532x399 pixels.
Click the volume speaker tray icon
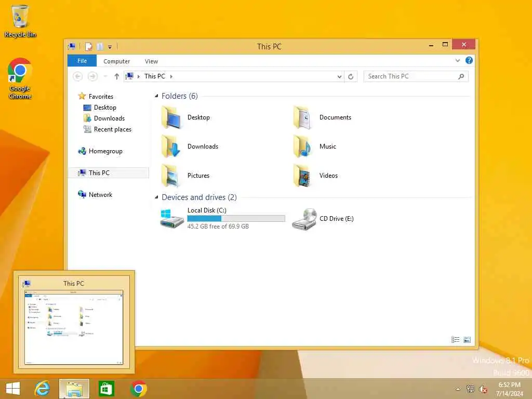483,389
